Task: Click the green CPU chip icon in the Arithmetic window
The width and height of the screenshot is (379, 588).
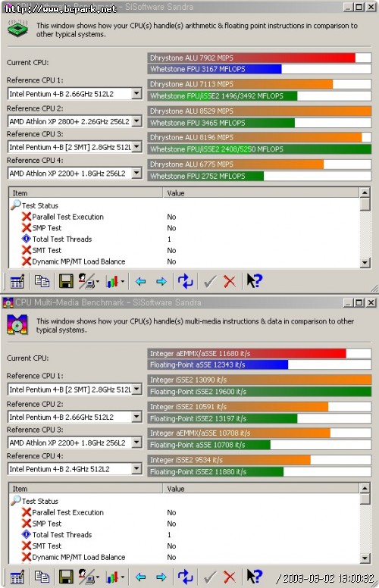Action: click(17, 29)
